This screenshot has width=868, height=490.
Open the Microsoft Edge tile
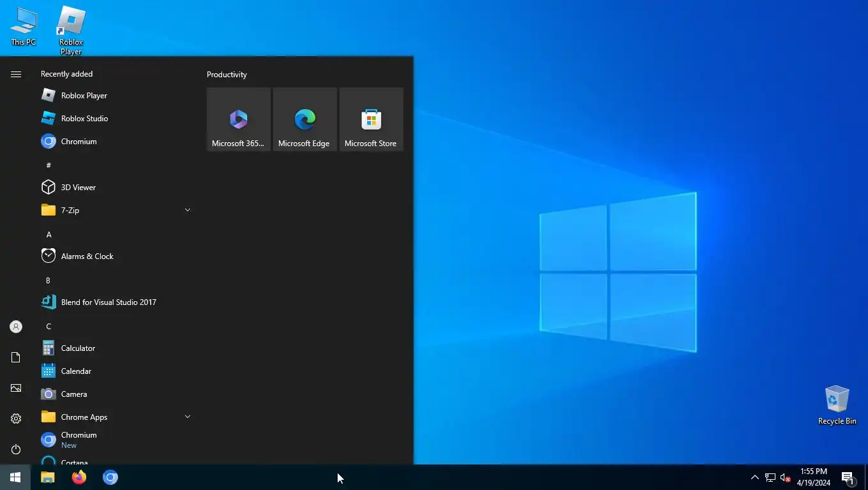tap(305, 119)
